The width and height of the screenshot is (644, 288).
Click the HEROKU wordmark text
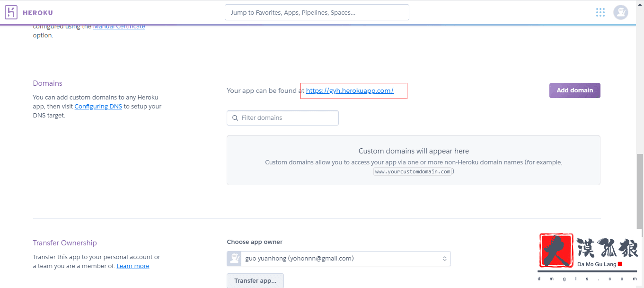[38, 13]
